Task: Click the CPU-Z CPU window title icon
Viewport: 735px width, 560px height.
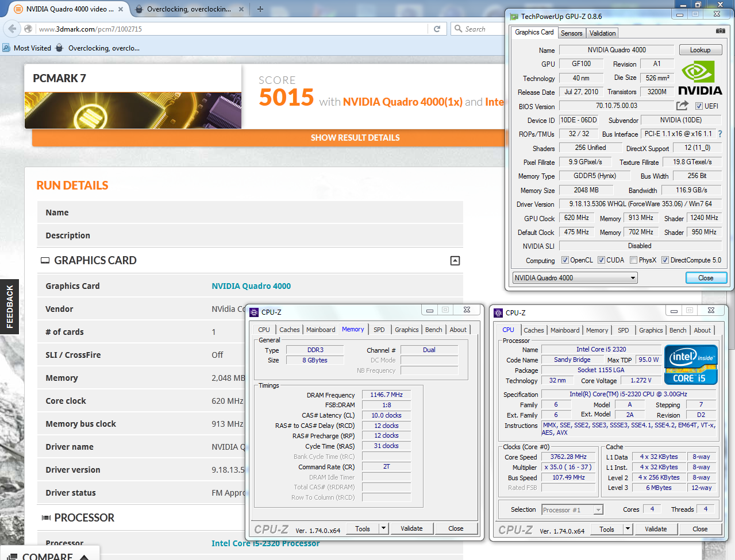Action: (x=498, y=313)
